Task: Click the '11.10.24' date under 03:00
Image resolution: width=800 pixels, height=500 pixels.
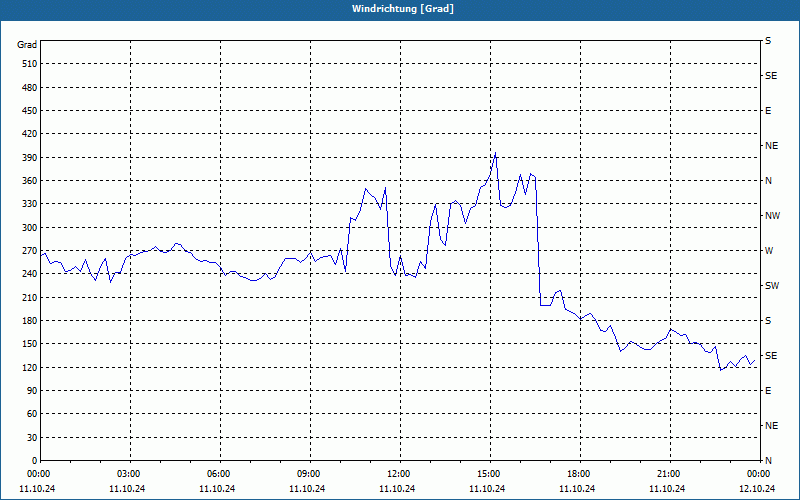Action: [x=127, y=489]
